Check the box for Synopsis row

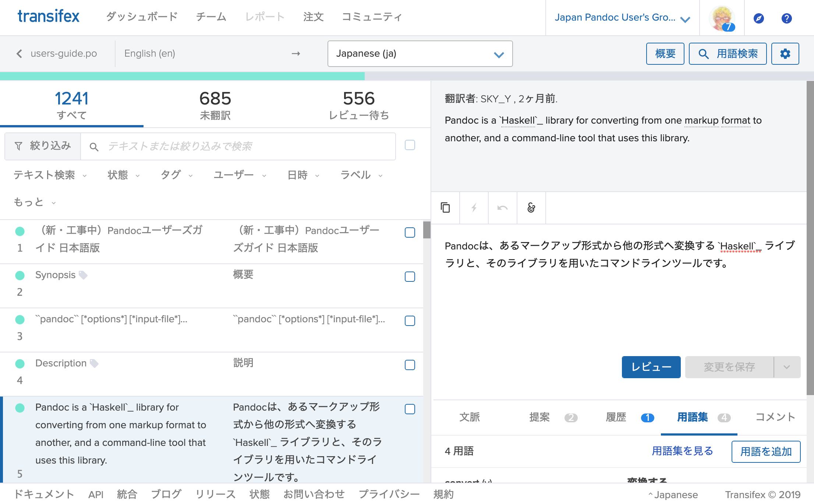[410, 277]
